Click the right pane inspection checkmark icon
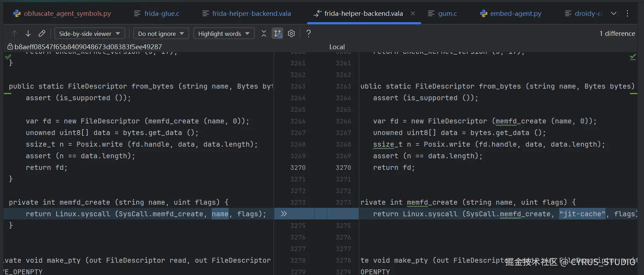Viewport: 644px width, 275px height. pos(633,57)
